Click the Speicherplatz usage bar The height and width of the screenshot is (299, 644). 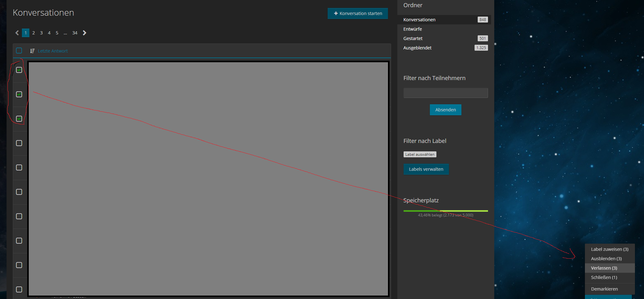click(445, 211)
